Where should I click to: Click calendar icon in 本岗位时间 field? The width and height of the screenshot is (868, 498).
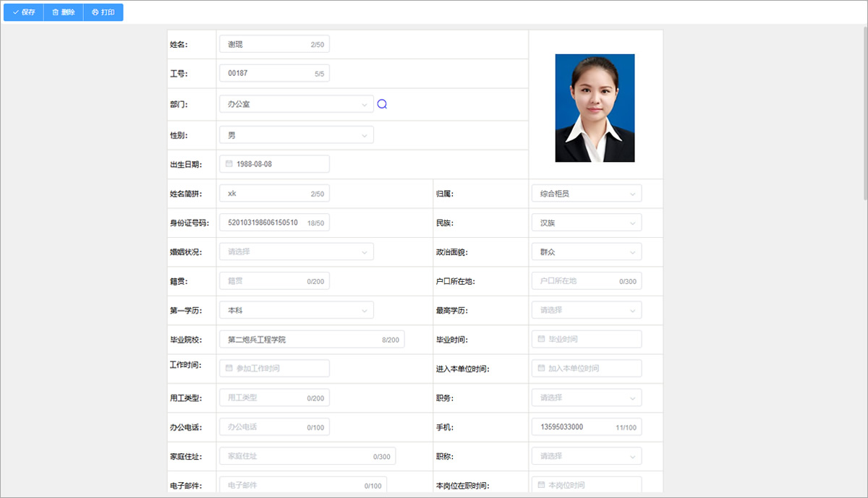(x=541, y=485)
